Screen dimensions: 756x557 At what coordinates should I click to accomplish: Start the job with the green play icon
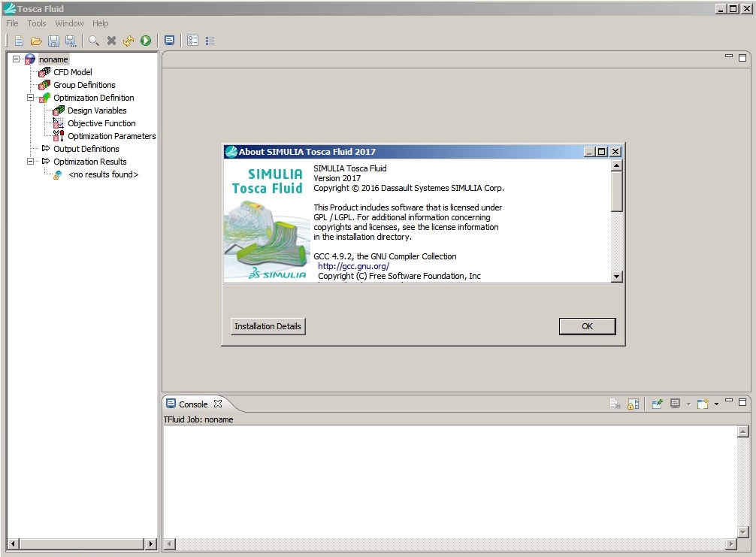[x=146, y=41]
